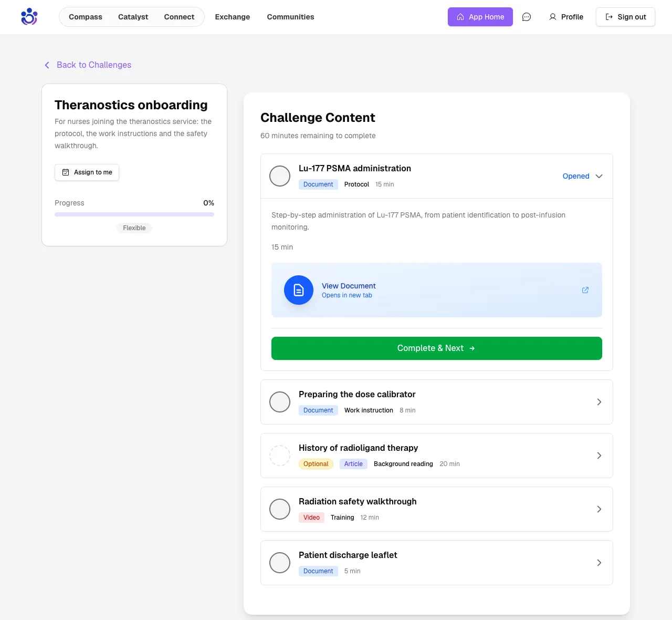Click the Sign out button
672x620 pixels.
[625, 17]
